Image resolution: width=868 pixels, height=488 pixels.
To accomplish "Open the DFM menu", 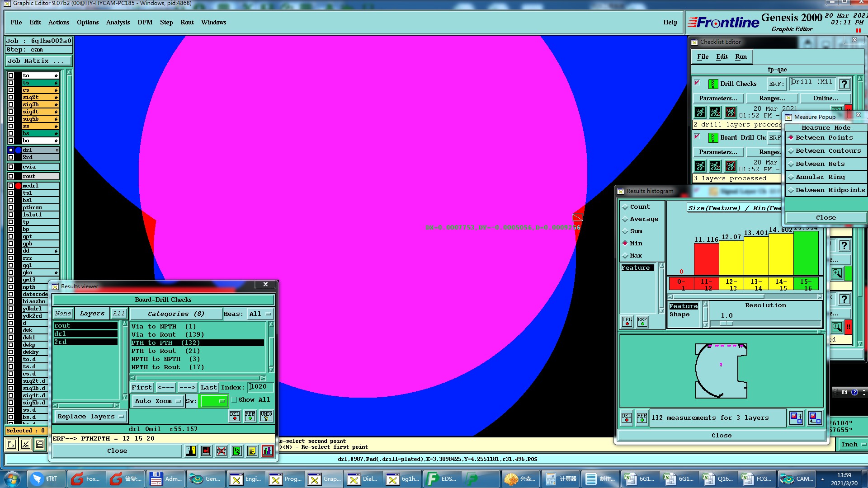I will tap(145, 23).
